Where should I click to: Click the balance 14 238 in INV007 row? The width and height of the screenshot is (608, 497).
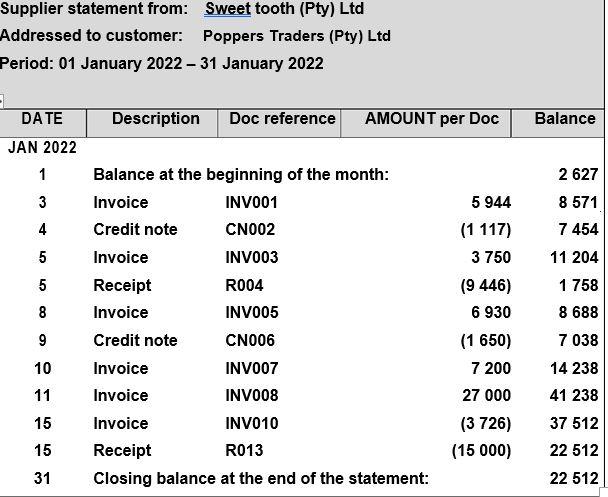point(574,368)
